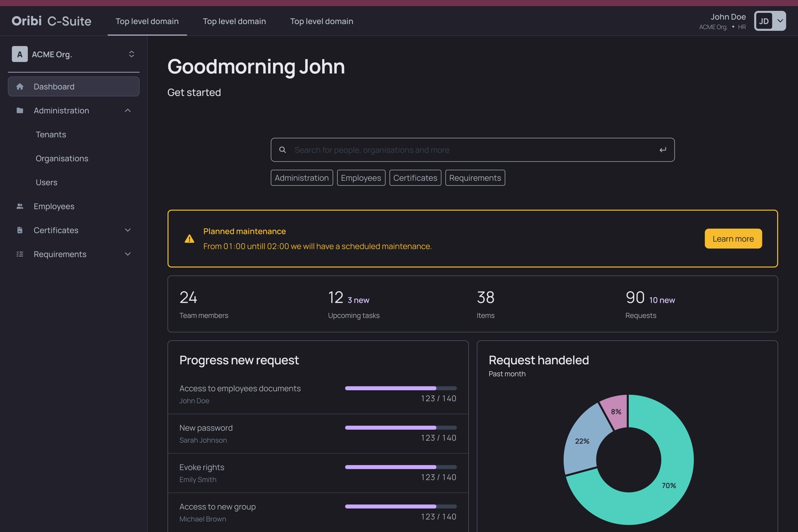Click the Certificates document icon
The image size is (798, 532).
pos(20,230)
